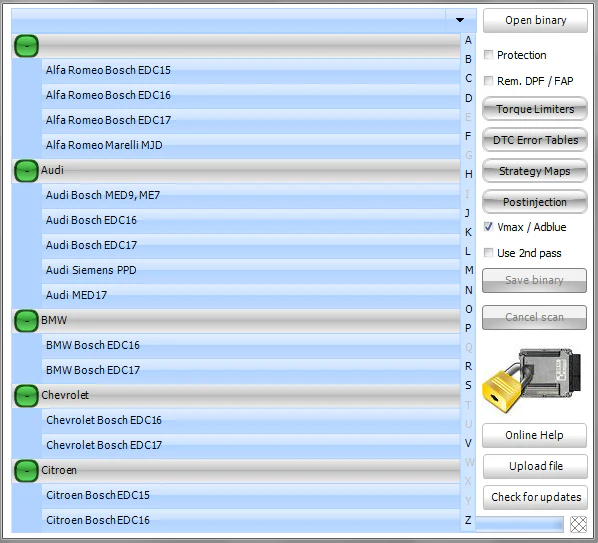
Task: Open DTC Error Tables
Action: pos(535,140)
